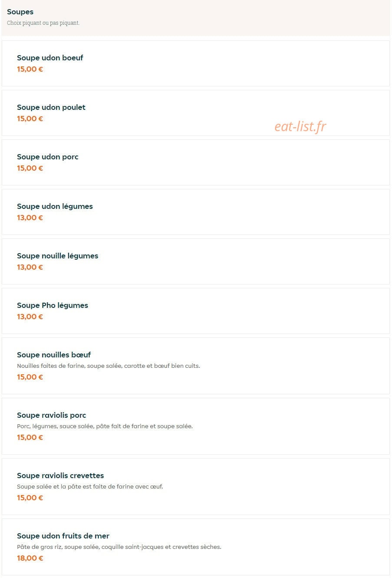Choose Soupe raviolis crevettes item

click(x=196, y=487)
